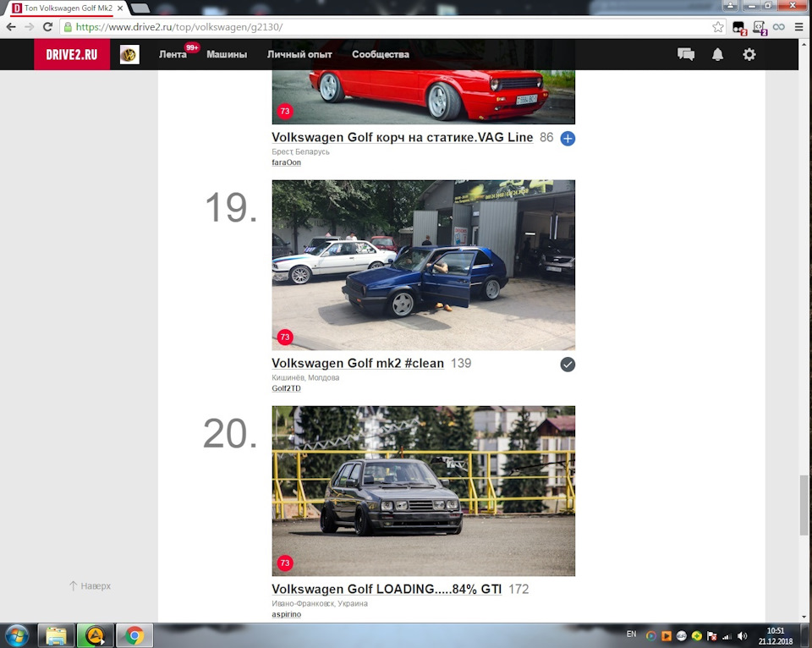This screenshot has width=812, height=648.
Task: Click the Брест, Беларусь location text
Action: click(x=300, y=151)
